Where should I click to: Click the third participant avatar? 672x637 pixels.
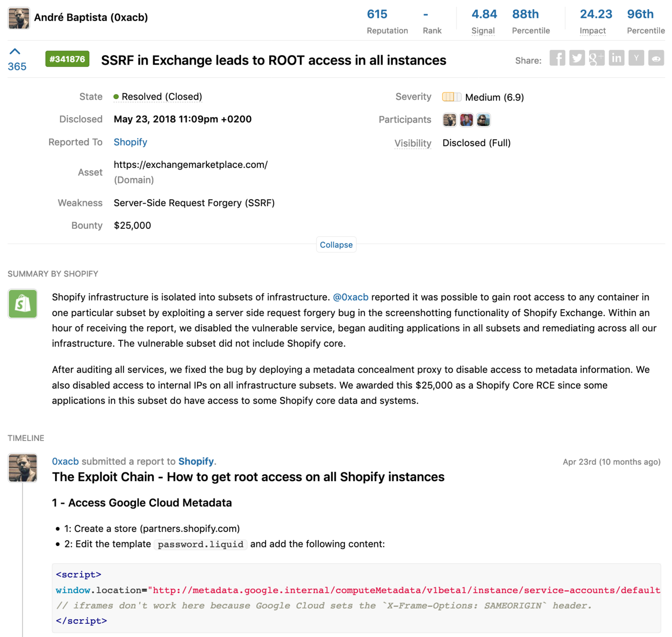[x=483, y=120]
